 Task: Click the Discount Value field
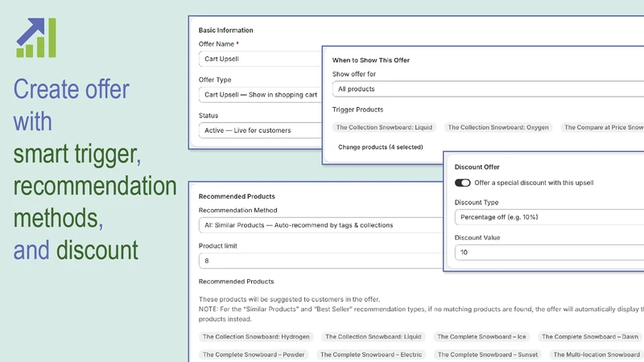(549, 253)
